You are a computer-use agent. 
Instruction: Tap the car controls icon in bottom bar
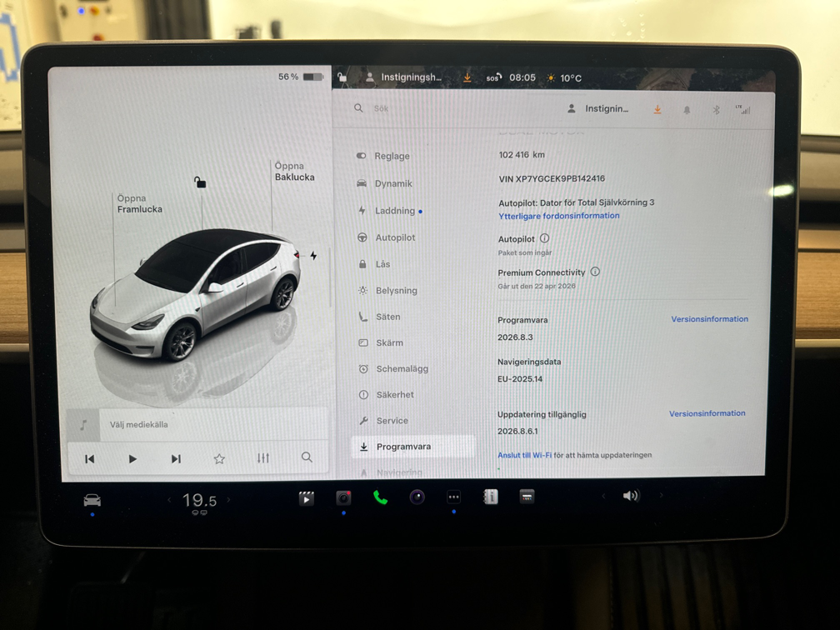click(92, 500)
